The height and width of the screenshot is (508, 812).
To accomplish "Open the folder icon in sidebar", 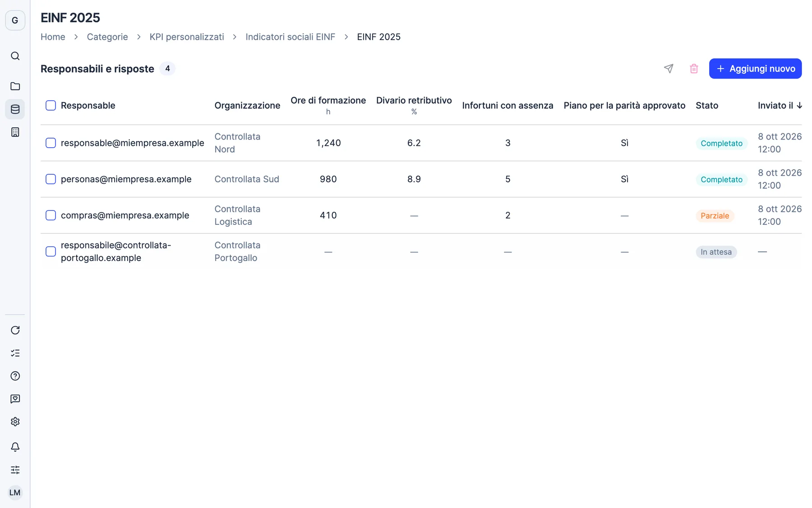I will point(15,86).
